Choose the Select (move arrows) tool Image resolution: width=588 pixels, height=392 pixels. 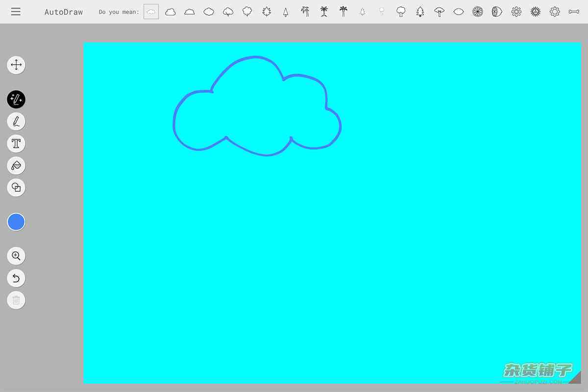pos(16,65)
